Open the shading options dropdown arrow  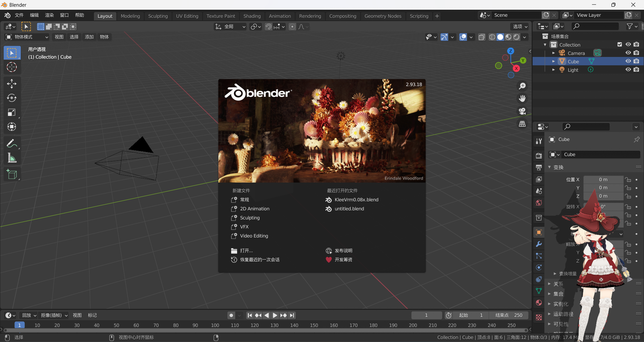point(524,37)
